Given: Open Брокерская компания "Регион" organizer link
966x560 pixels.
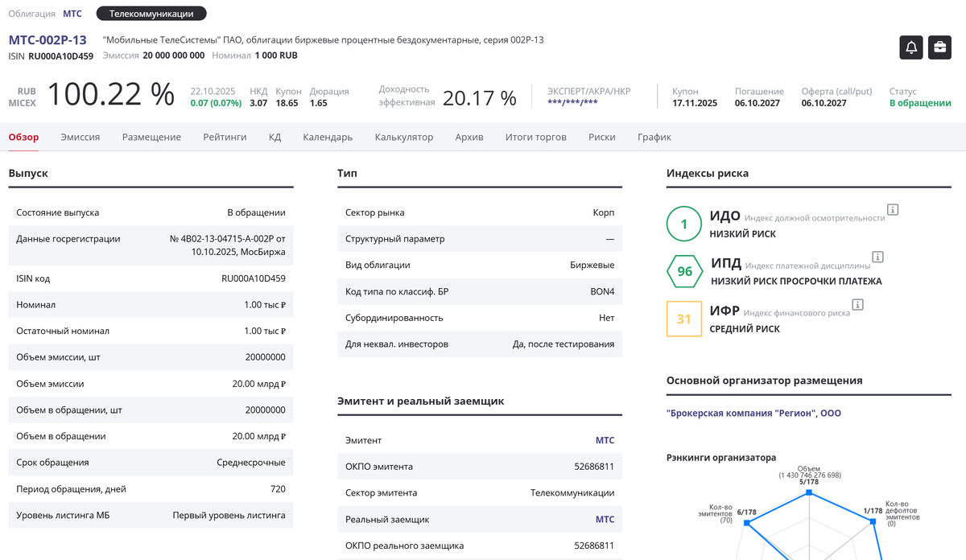Looking at the screenshot, I should click(753, 414).
